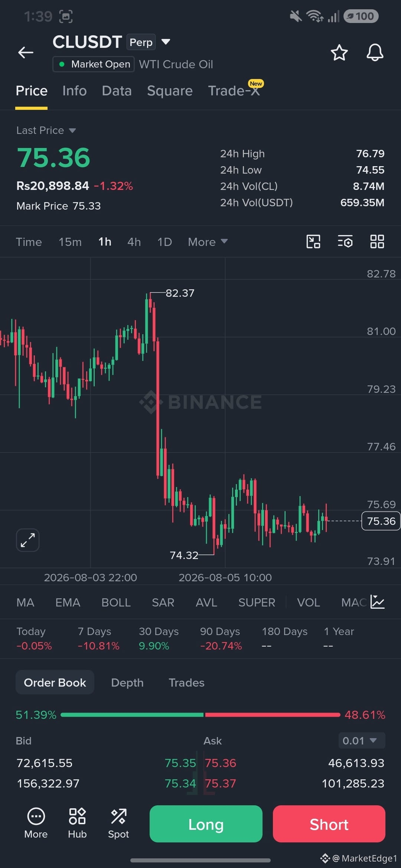Viewport: 401px width, 868px height.
Task: Tap the battery indicator in status bar
Action: coord(361,16)
